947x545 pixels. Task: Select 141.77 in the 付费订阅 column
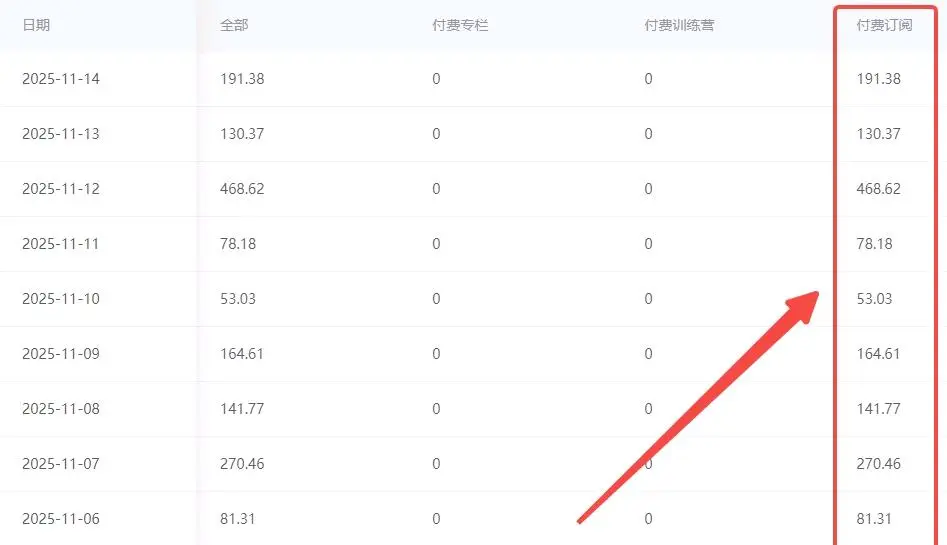pos(879,409)
